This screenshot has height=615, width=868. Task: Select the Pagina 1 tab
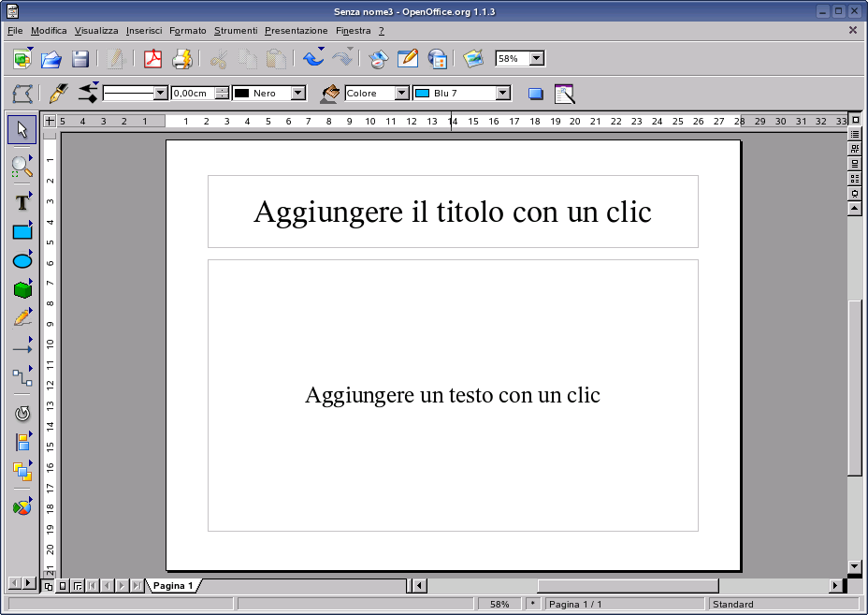pos(173,585)
